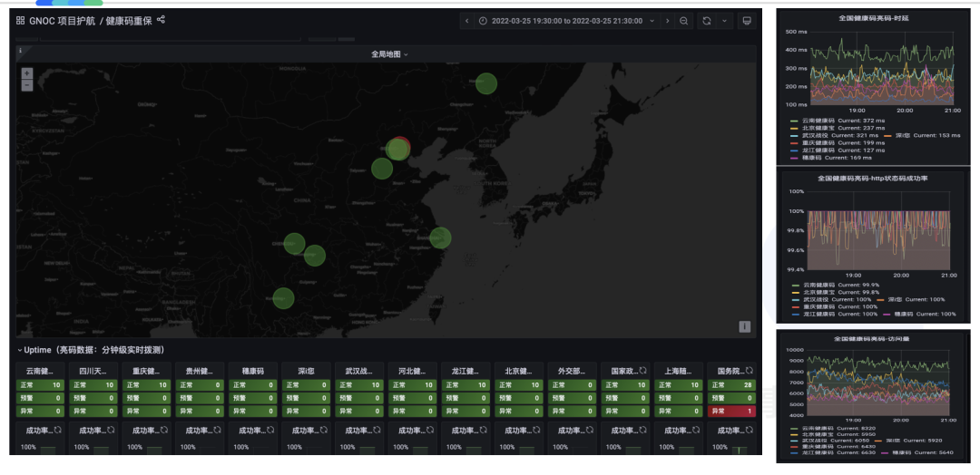The image size is (980, 475).
Task: Shift time range backward with left arrow
Action: tap(467, 21)
